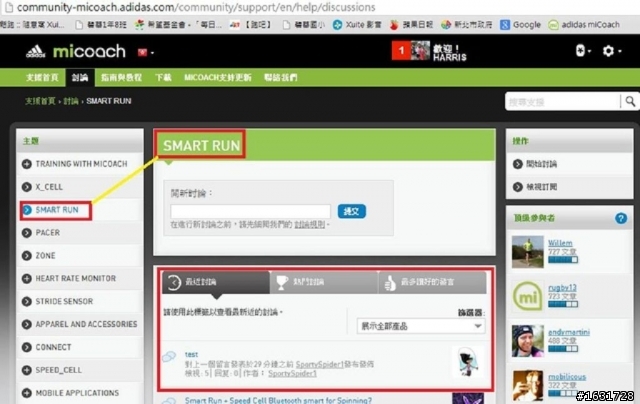Screen dimensions: 640x404
Task: Open the 討論規則 rules link
Action: [x=310, y=224]
